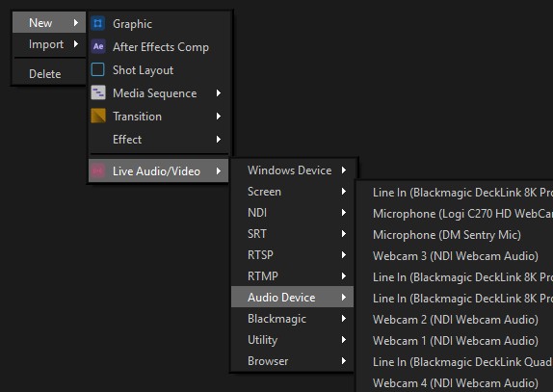Expand the Effect arrow
This screenshot has width=553, height=392.
tap(219, 140)
